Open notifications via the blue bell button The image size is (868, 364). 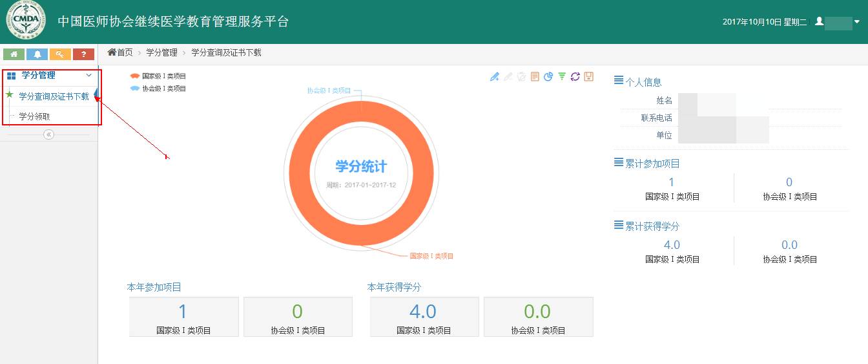tap(37, 54)
